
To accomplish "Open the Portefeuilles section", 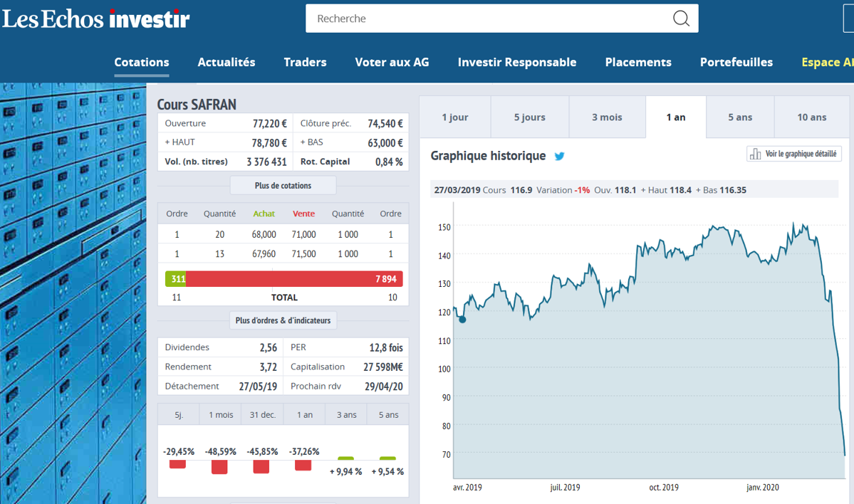I will 736,63.
